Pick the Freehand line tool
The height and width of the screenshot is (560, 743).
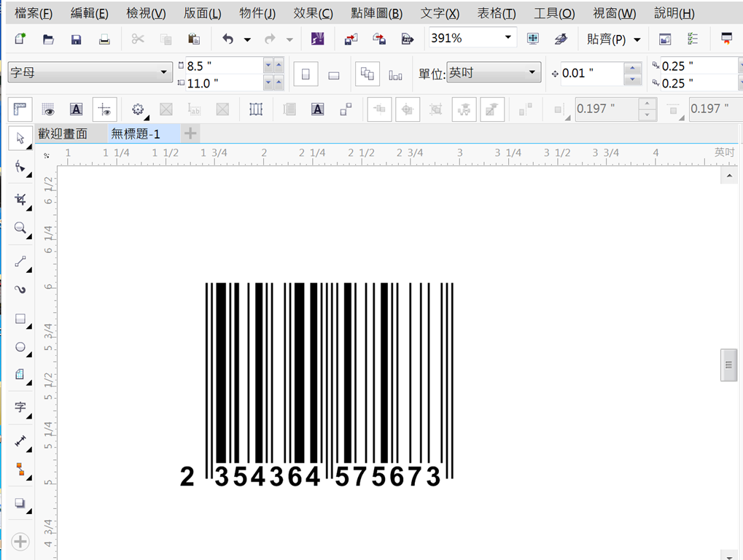click(20, 261)
